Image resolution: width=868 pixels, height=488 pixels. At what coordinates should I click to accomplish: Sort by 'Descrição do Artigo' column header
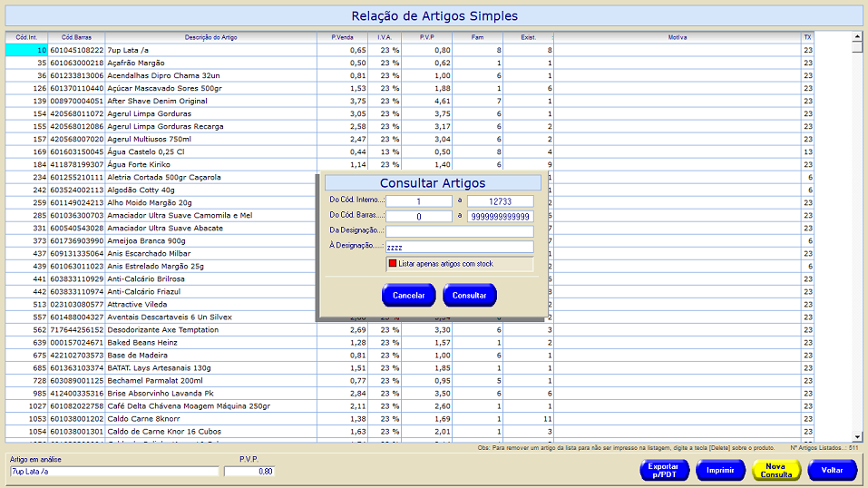[210, 37]
